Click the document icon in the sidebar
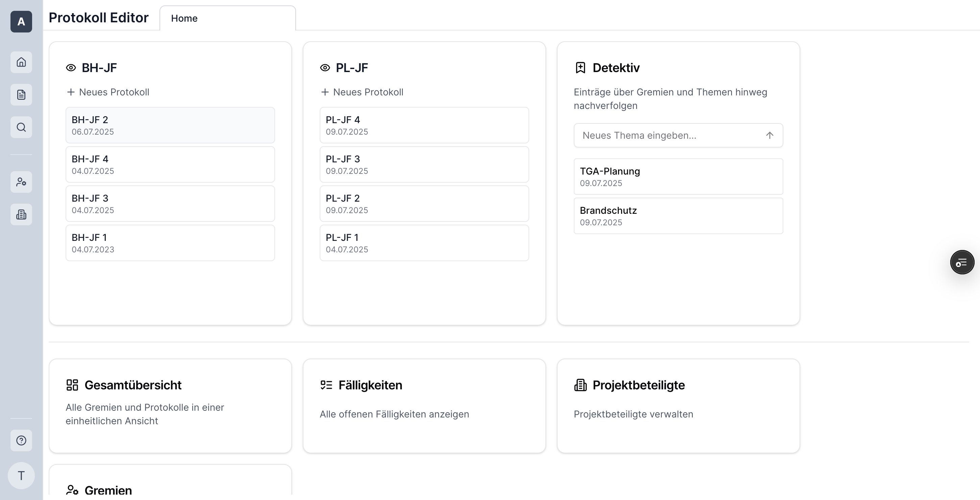The image size is (980, 500). point(21,95)
